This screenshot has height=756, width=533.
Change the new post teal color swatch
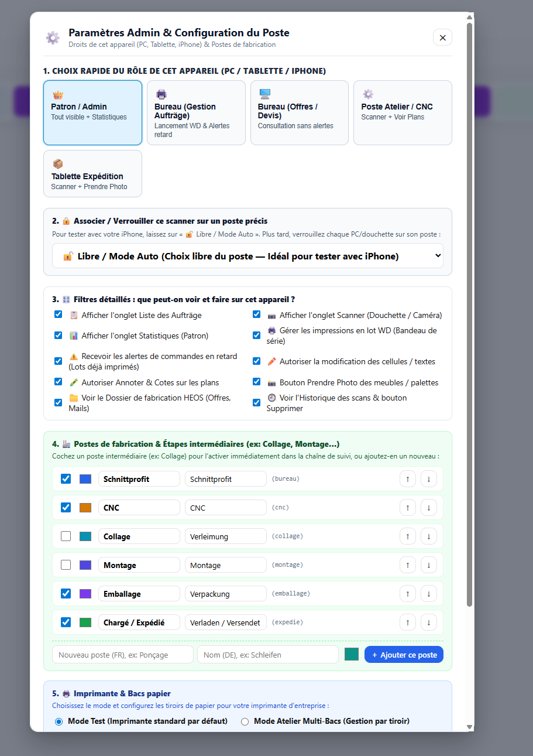(x=352, y=655)
